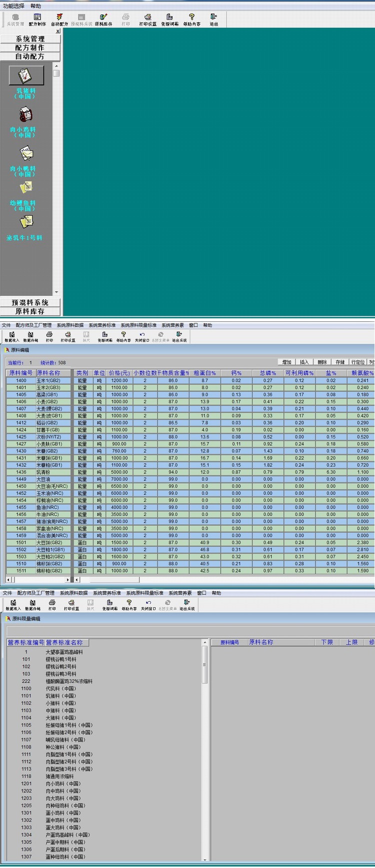The height and width of the screenshot is (868, 375).
Task: Open the 自动配方 sidebar section
Action: coord(30,56)
